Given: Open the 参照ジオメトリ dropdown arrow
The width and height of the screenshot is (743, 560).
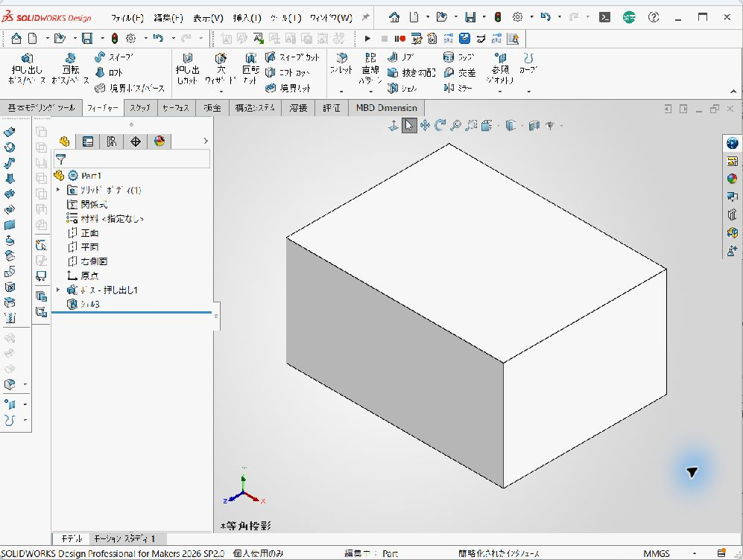Looking at the screenshot, I should click(x=500, y=92).
